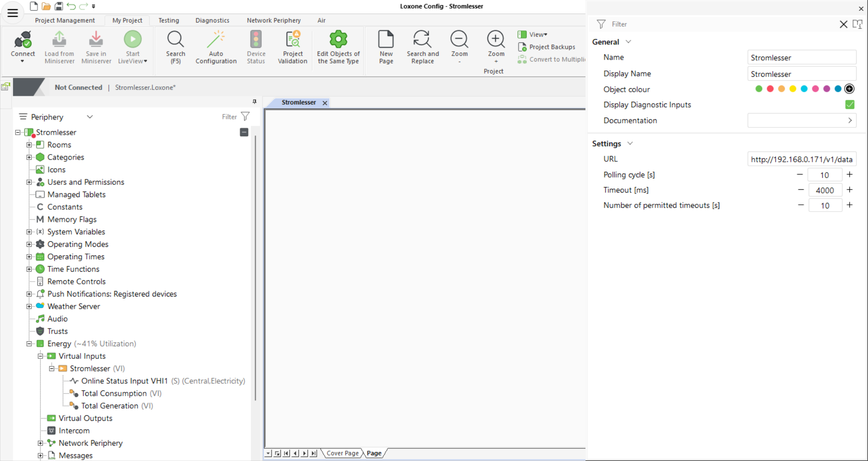Select the pink object colour swatch
Viewport: 868px width, 461px height.
point(815,89)
